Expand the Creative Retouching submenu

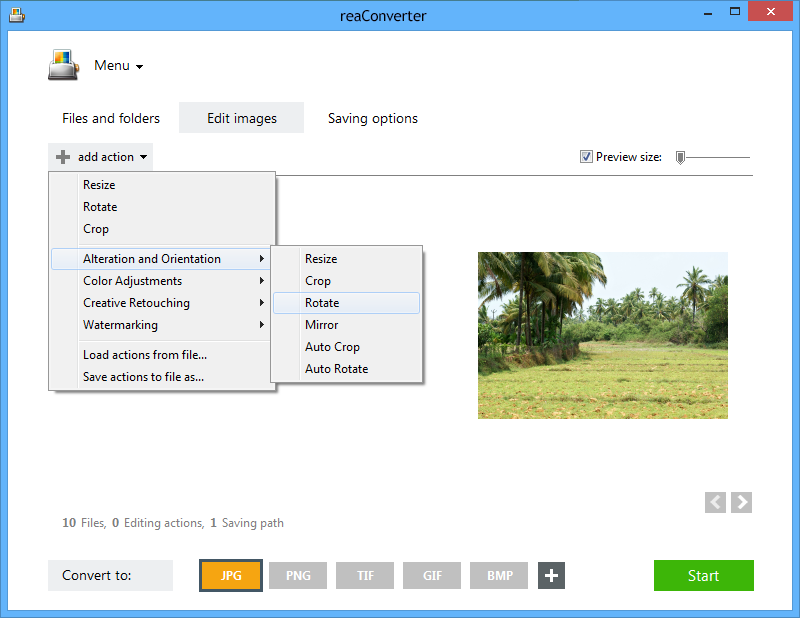click(160, 303)
